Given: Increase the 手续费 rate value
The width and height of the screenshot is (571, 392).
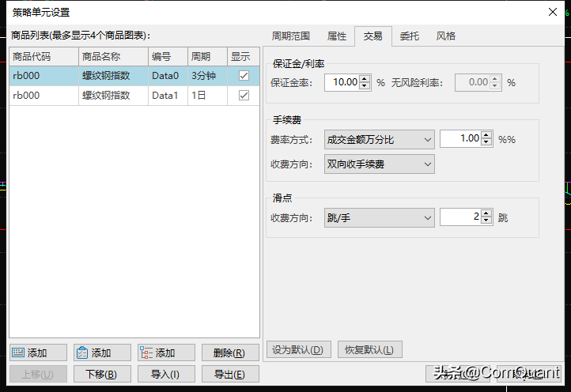Looking at the screenshot, I should (x=486, y=135).
